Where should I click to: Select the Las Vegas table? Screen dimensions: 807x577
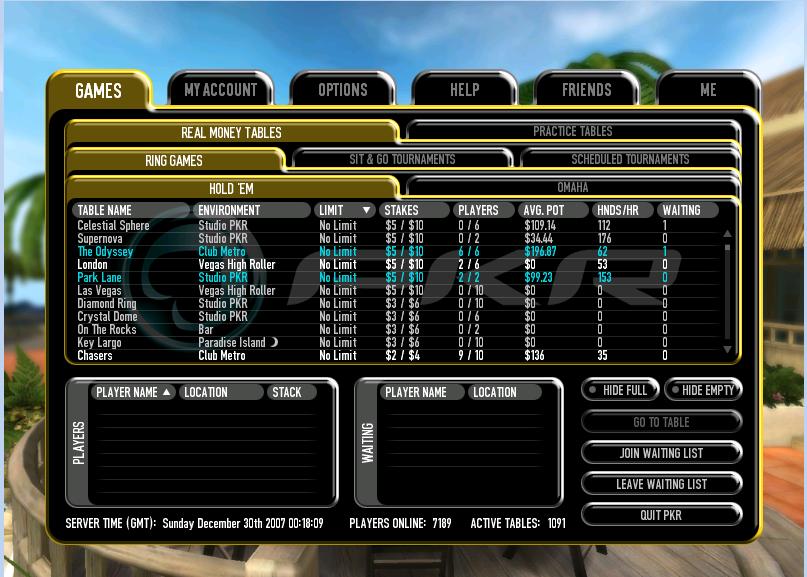[396, 290]
